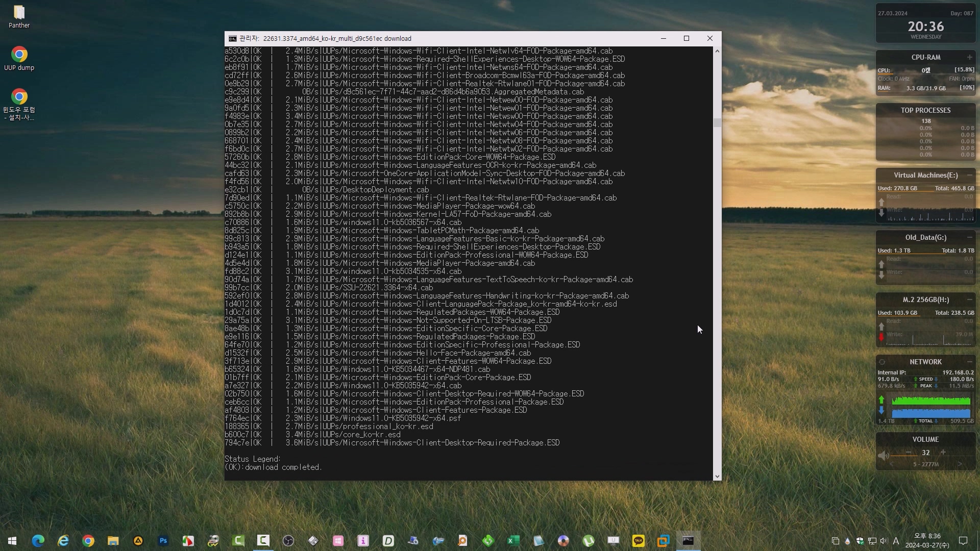The image size is (980, 551).
Task: Launch Photoshop from the taskbar
Action: pos(163,541)
